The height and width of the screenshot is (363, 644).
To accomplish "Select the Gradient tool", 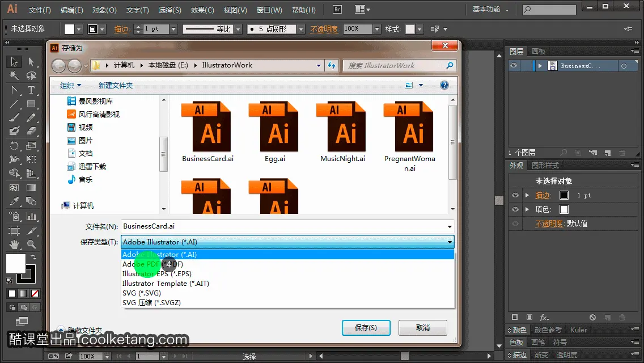I will 31,188.
